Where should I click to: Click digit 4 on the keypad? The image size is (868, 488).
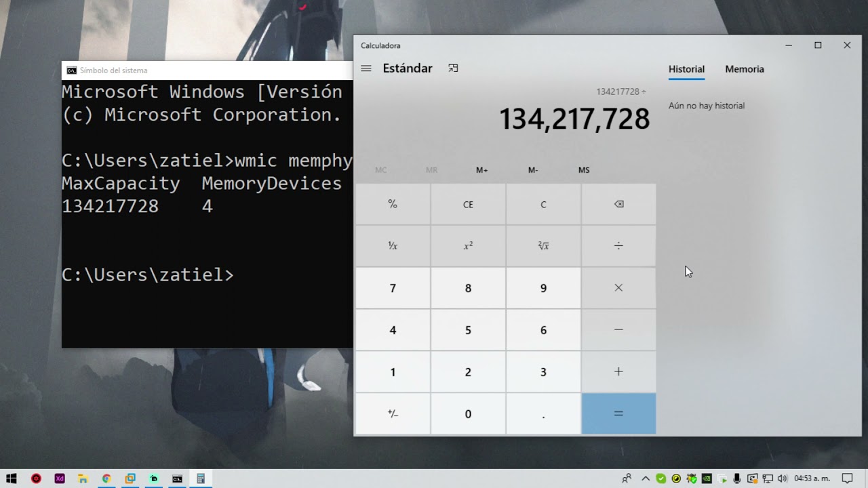click(x=393, y=330)
